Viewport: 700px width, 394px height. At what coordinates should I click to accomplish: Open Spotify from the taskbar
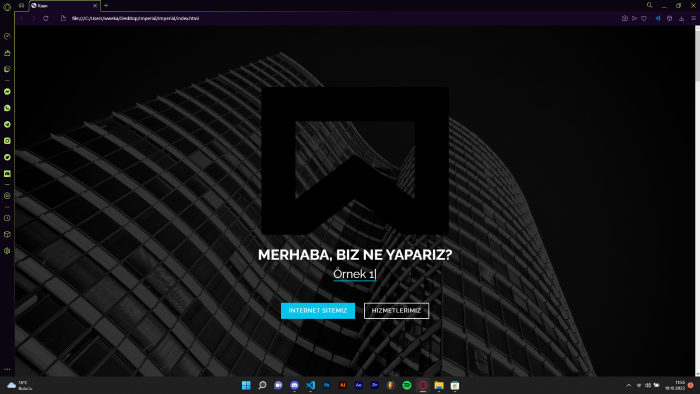coord(407,385)
